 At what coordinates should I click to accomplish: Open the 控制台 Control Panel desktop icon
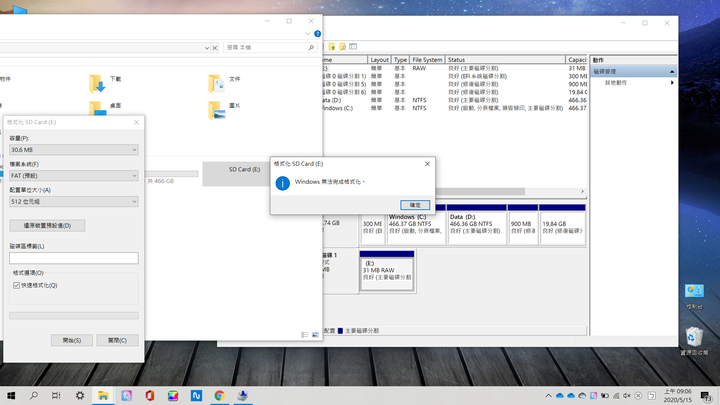point(694,297)
